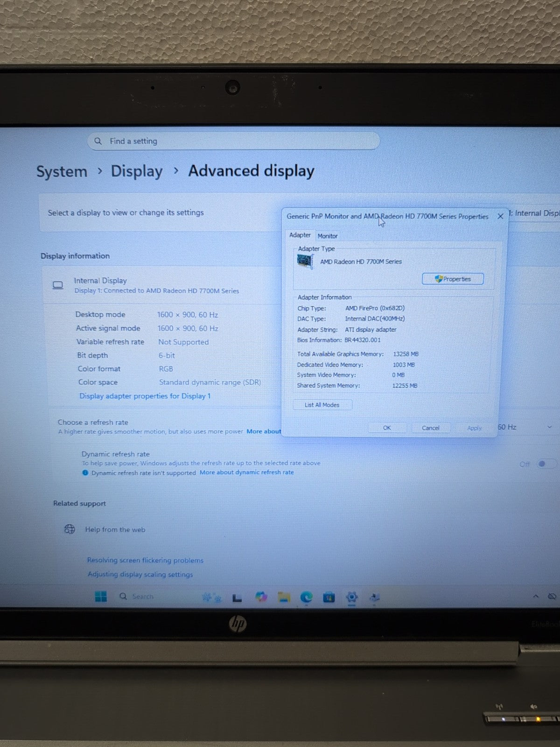Open the Internal Display selector dropdown

coord(534,213)
